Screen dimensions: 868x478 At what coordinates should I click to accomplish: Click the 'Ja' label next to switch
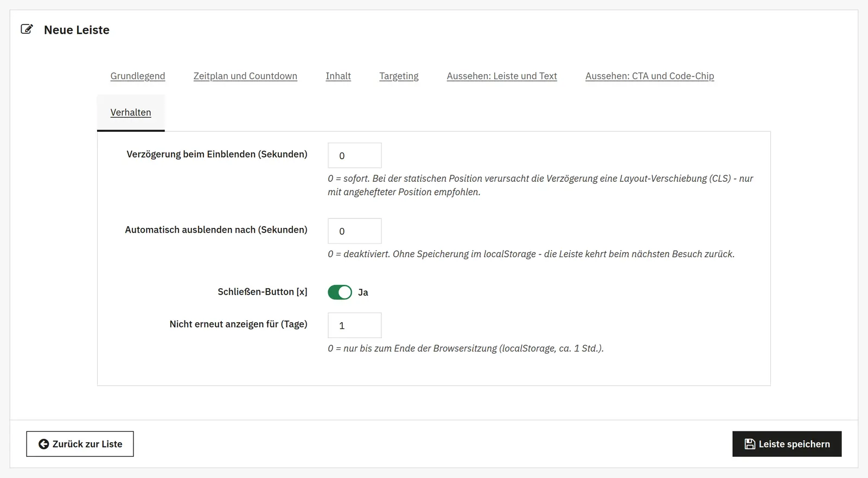point(363,292)
